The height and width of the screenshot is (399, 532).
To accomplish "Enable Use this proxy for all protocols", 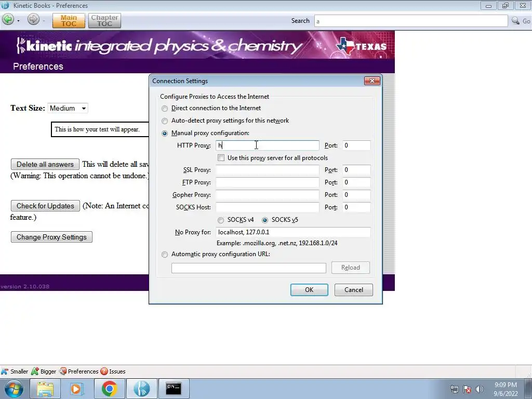I will click(x=221, y=158).
